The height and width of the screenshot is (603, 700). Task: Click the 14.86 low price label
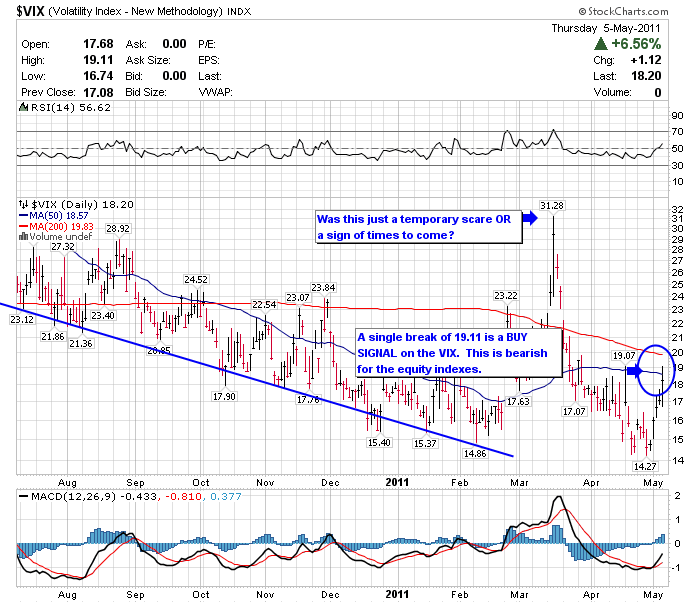point(475,453)
